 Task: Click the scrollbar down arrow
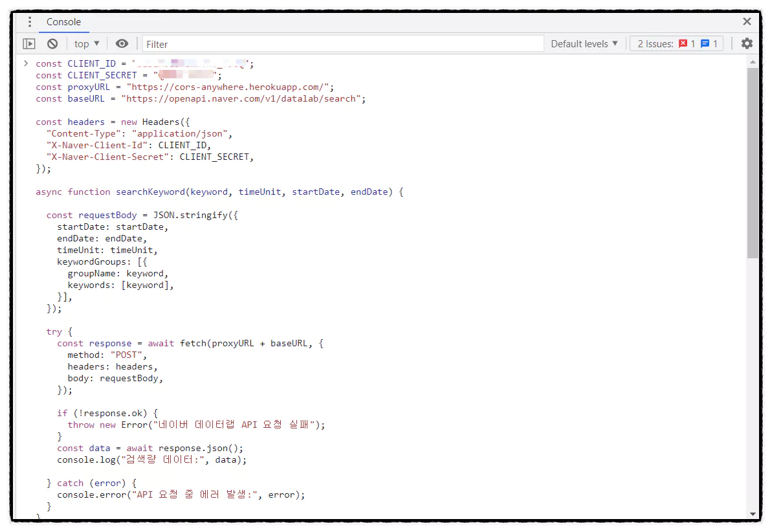(753, 514)
